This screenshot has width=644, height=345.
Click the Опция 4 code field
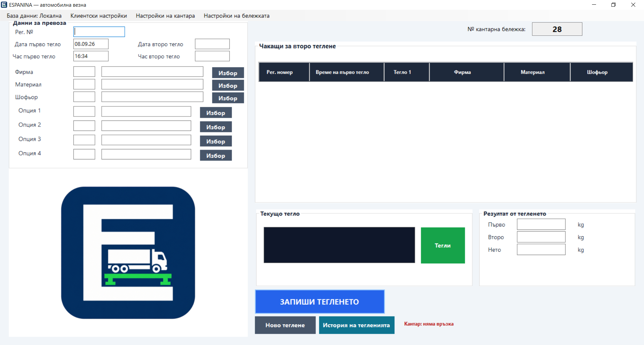(84, 154)
